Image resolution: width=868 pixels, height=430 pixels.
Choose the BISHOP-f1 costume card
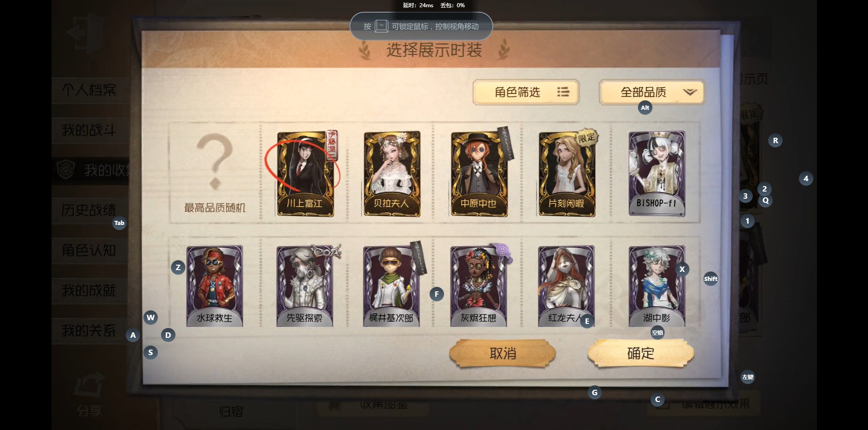coord(657,174)
